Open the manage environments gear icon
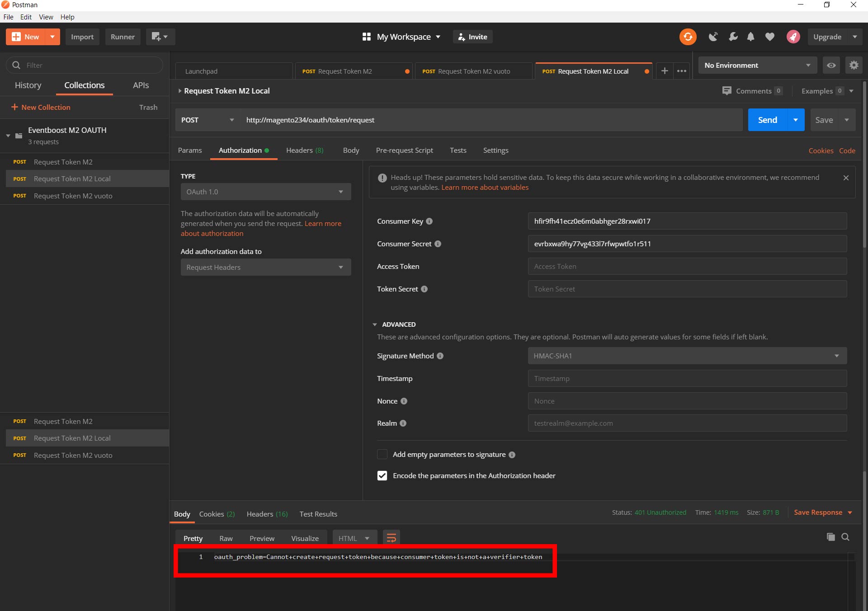This screenshot has width=868, height=611. point(854,65)
